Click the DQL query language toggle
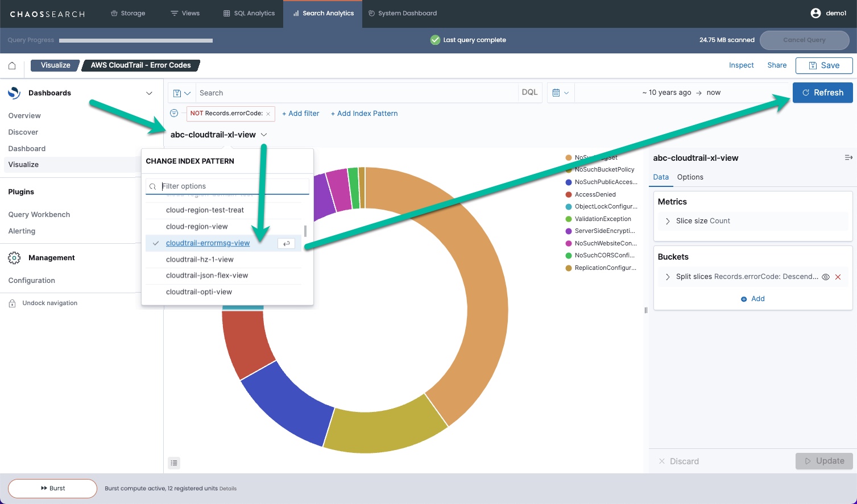Screen dimensions: 857x504 529,93
